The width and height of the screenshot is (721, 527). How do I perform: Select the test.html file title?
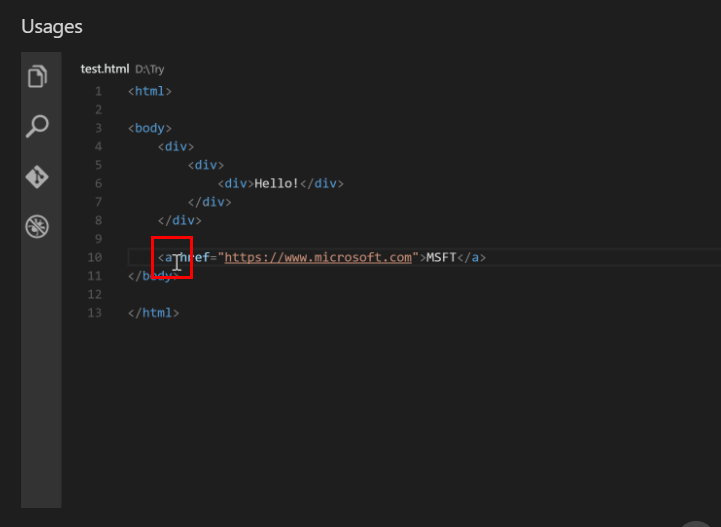pyautogui.click(x=105, y=69)
